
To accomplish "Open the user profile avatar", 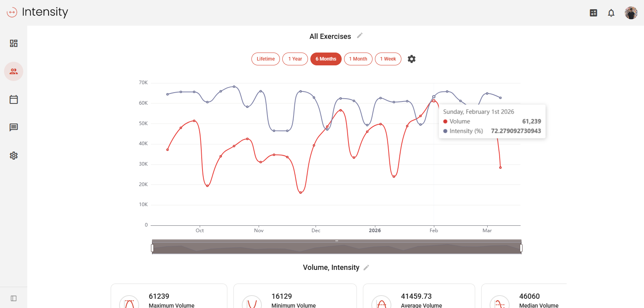I will pyautogui.click(x=631, y=13).
